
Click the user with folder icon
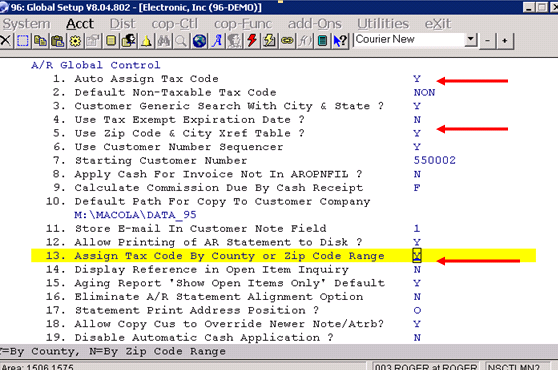coord(129,41)
